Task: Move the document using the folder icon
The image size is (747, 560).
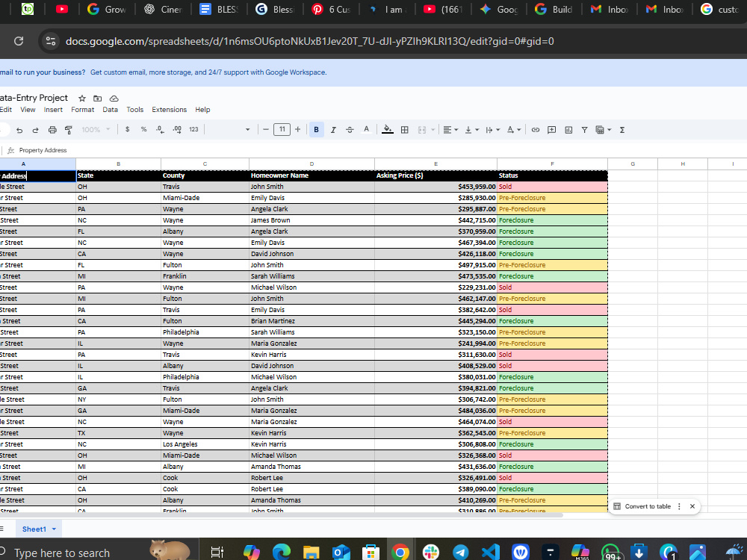Action: point(97,98)
